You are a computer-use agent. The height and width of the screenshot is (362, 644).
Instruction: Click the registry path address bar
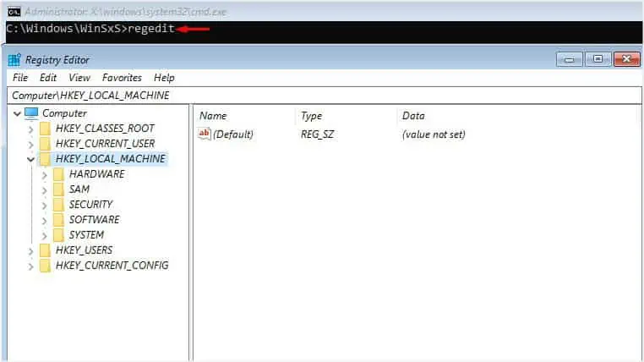325,96
